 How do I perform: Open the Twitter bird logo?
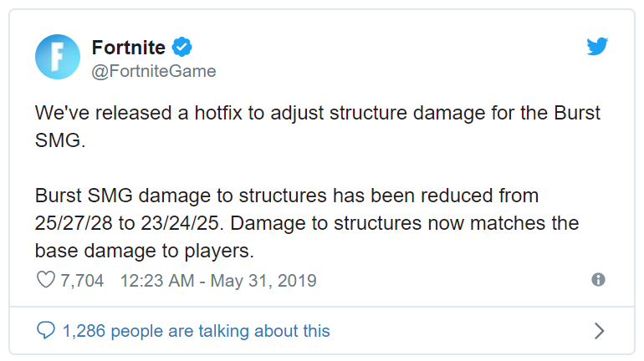point(597,46)
